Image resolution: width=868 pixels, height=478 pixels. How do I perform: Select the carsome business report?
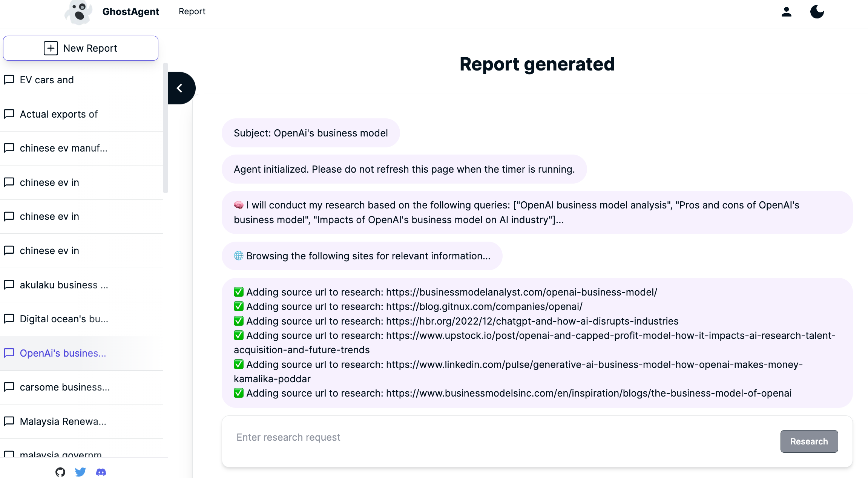pos(65,387)
